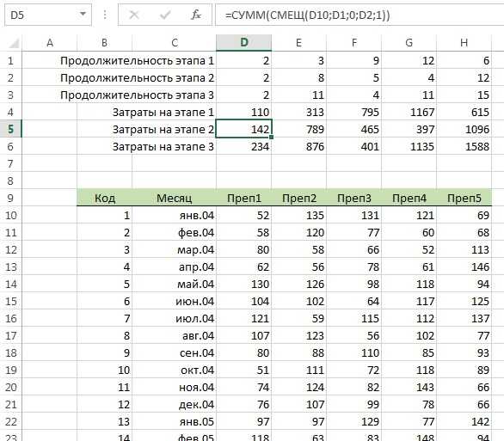Screen dimensions: 504x441
Task: Click month cell 'июн.04'
Action: (175, 301)
